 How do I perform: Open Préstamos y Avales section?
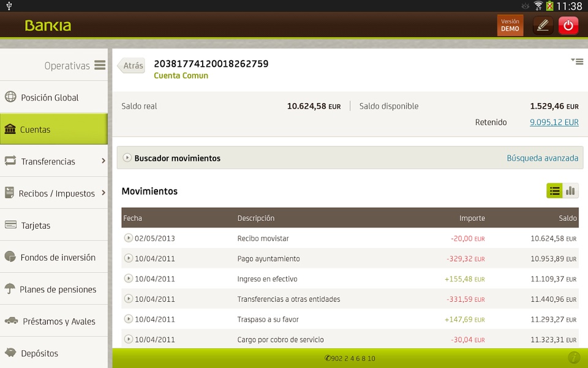(x=54, y=321)
